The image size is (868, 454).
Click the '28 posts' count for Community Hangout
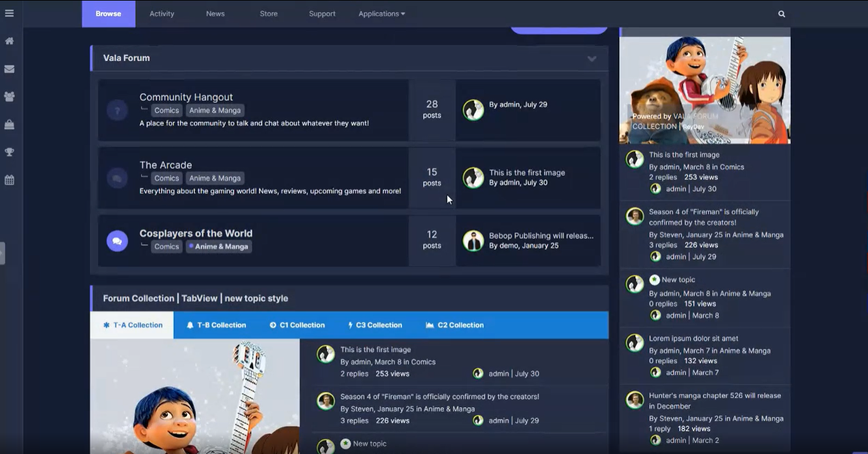coord(432,109)
